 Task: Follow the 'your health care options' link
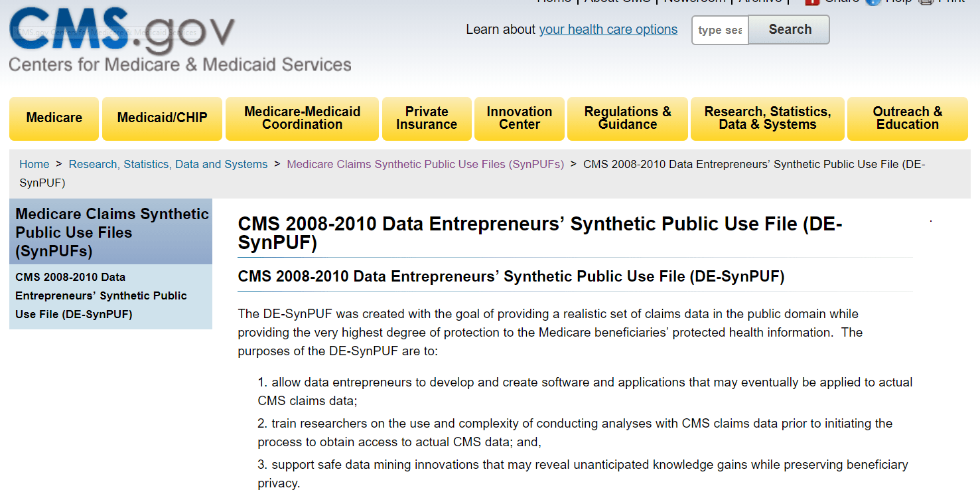point(608,30)
